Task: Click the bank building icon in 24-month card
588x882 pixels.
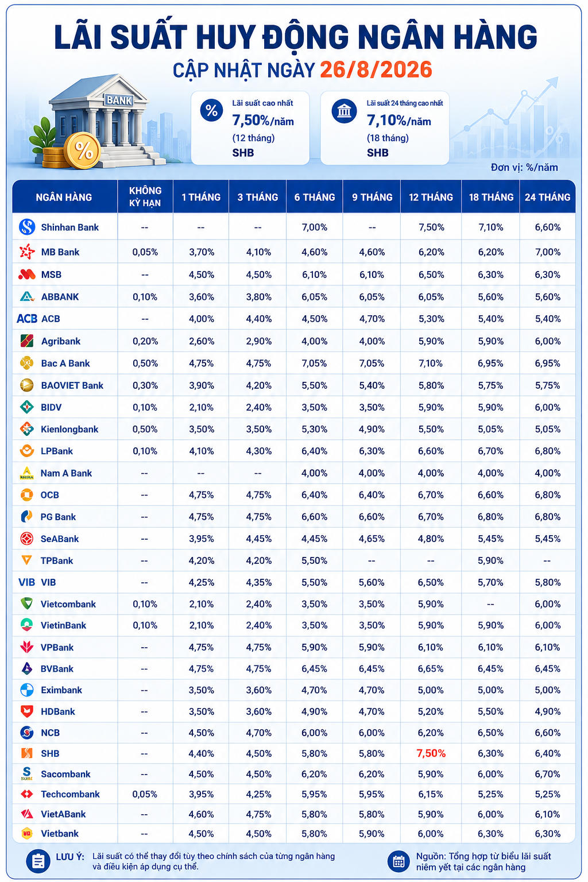Action: [x=344, y=110]
